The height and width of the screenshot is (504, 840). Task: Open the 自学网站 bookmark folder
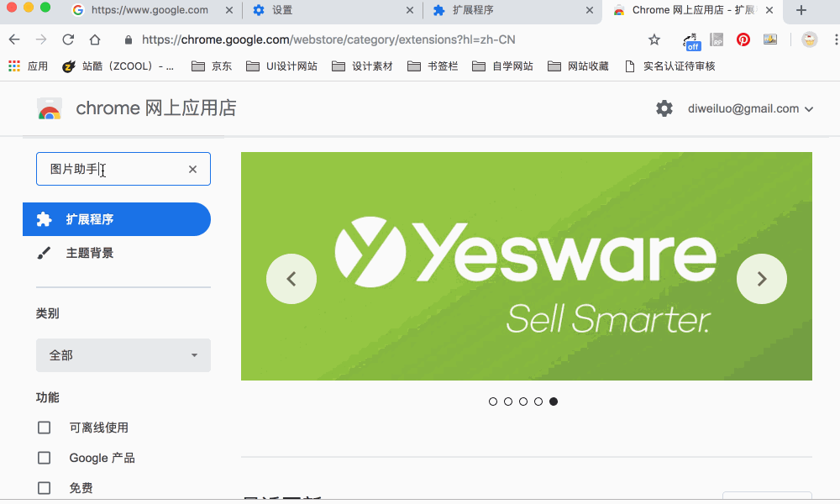point(502,66)
